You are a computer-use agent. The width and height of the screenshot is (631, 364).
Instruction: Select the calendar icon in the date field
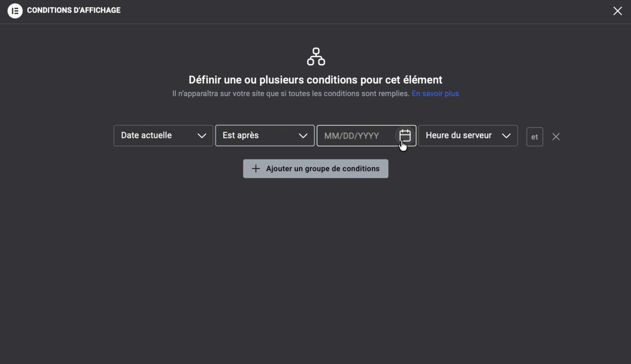405,136
